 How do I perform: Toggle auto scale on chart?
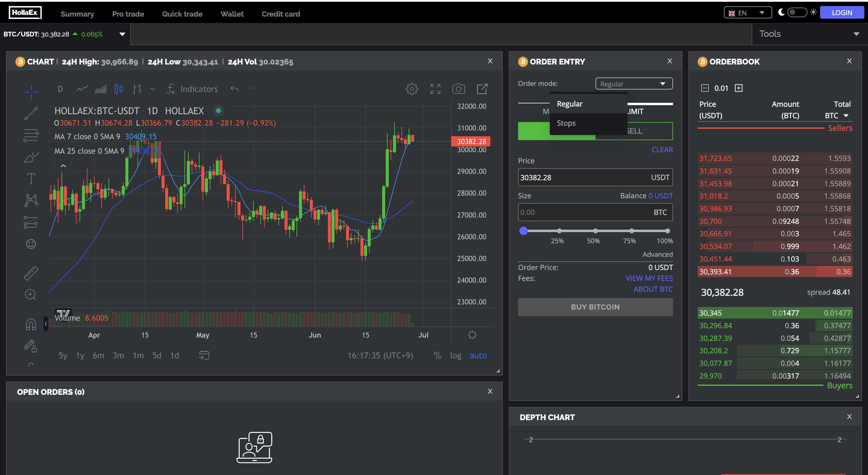(478, 355)
